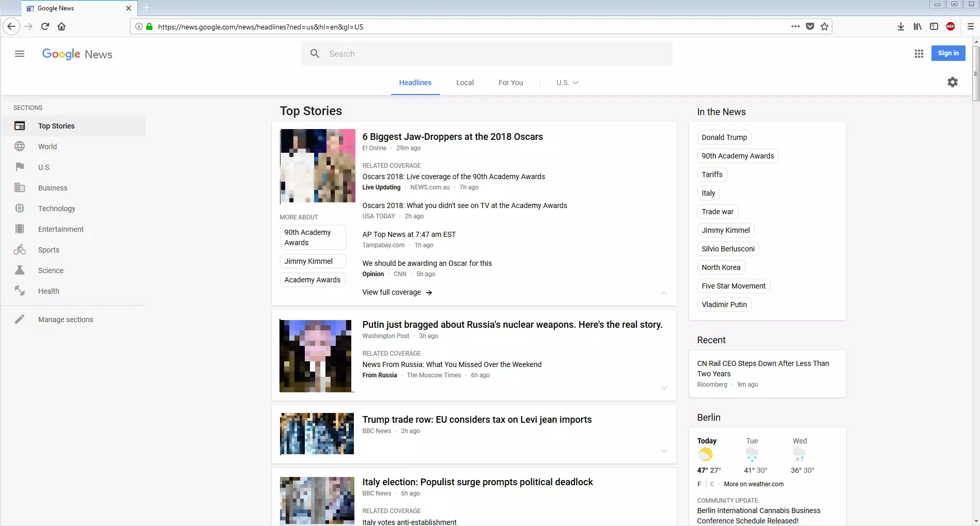Click the Sign in button

tap(948, 53)
